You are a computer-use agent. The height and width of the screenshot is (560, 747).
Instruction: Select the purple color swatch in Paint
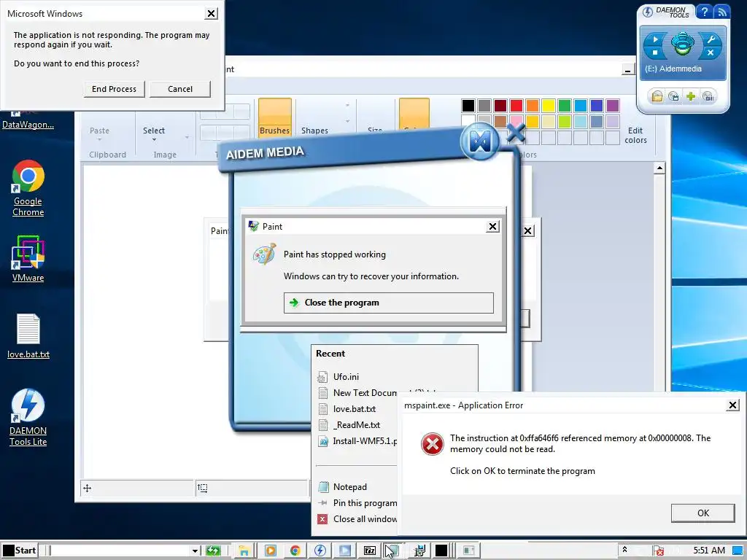613,105
